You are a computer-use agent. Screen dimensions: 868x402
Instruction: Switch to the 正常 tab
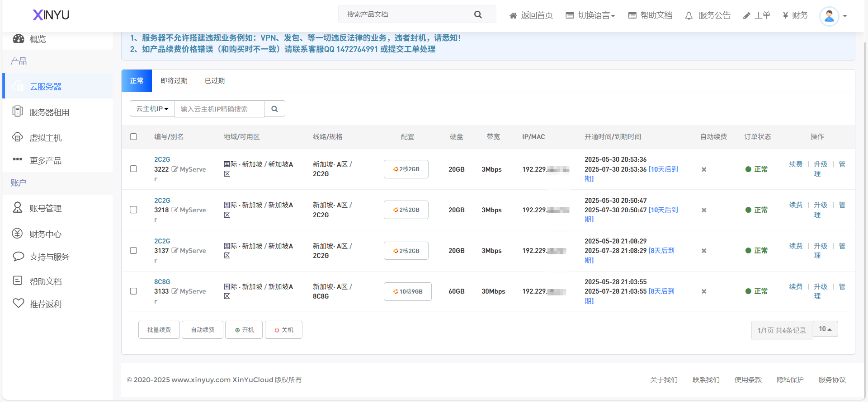pos(137,80)
